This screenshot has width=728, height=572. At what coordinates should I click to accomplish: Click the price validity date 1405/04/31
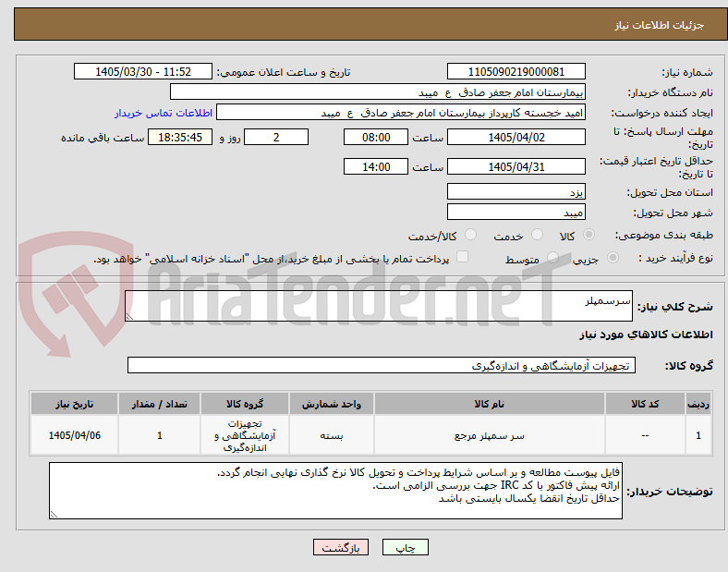[516, 166]
